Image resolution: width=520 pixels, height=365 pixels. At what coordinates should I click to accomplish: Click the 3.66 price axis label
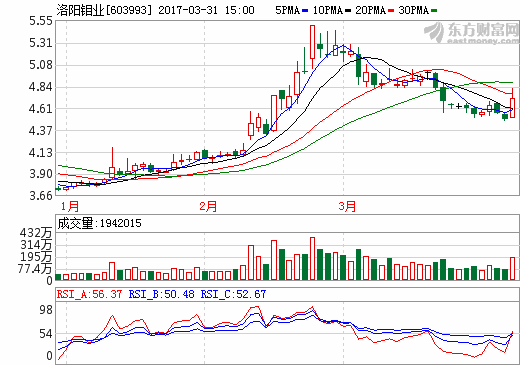pos(41,195)
